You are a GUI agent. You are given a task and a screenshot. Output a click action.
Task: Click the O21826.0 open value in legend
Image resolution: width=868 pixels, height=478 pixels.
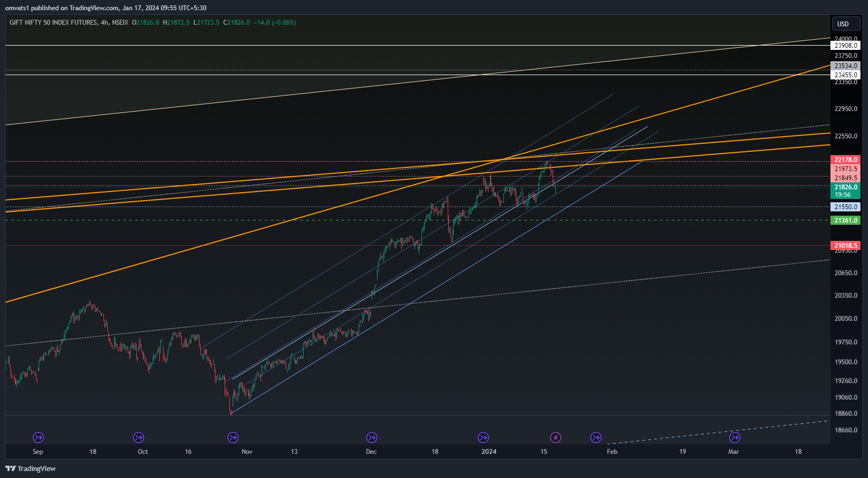coord(145,23)
